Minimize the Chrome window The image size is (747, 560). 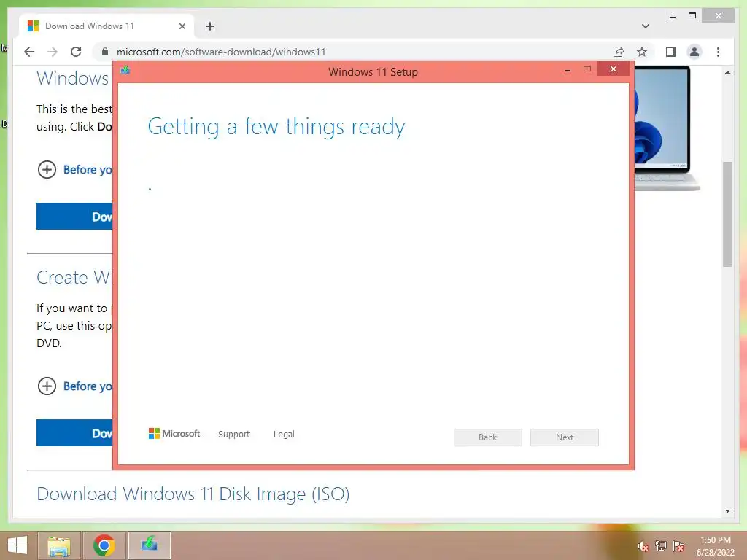point(672,16)
